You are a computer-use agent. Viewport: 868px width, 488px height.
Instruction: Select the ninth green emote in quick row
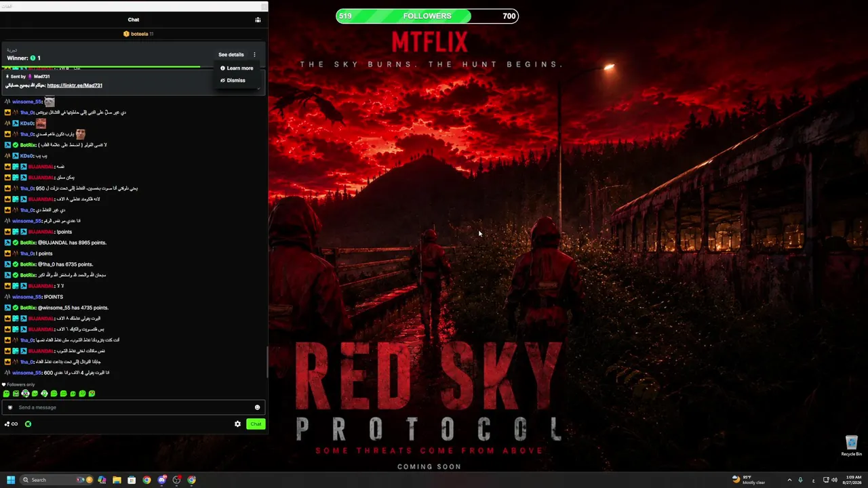point(83,394)
